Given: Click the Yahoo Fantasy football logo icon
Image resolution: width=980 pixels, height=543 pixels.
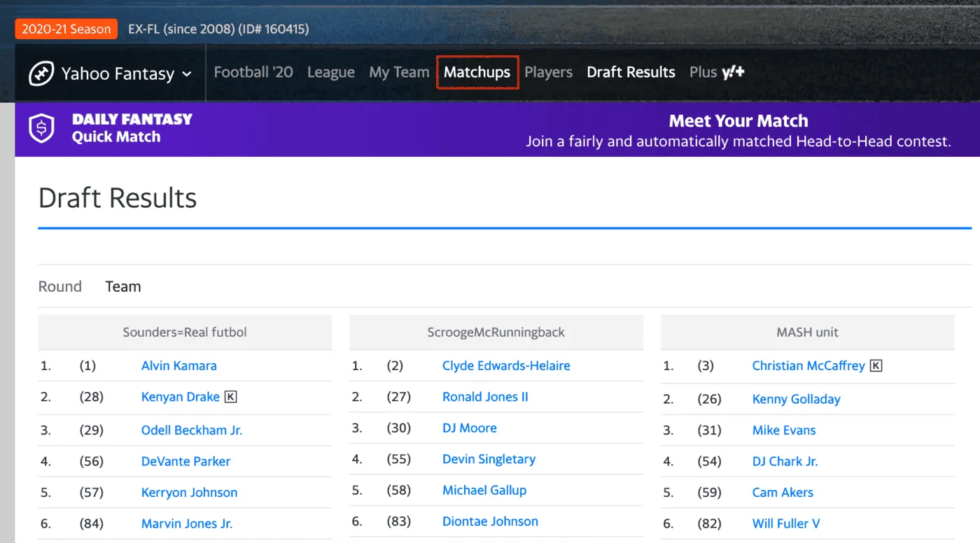Looking at the screenshot, I should (41, 73).
